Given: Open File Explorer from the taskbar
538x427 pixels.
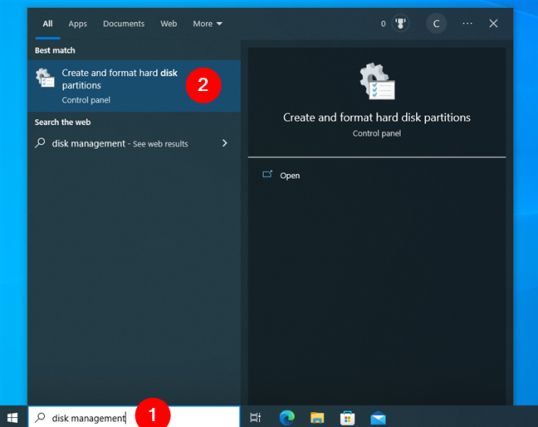Looking at the screenshot, I should pos(317,417).
